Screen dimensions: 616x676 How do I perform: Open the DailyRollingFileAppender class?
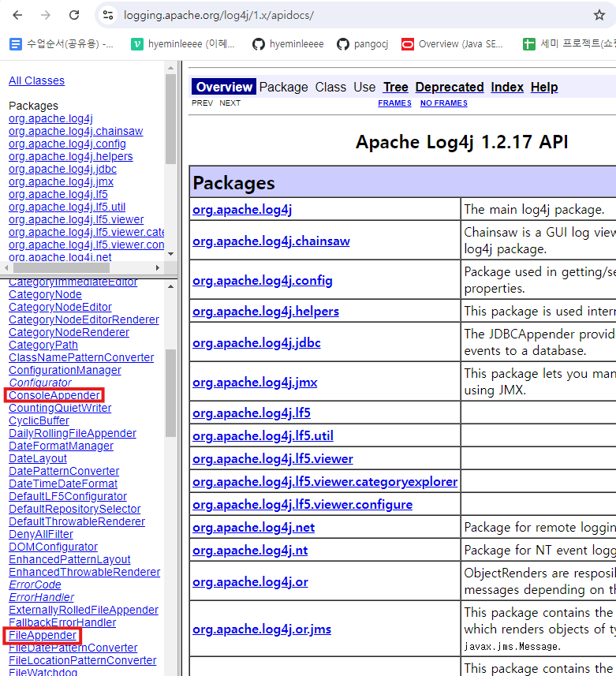[x=73, y=433]
